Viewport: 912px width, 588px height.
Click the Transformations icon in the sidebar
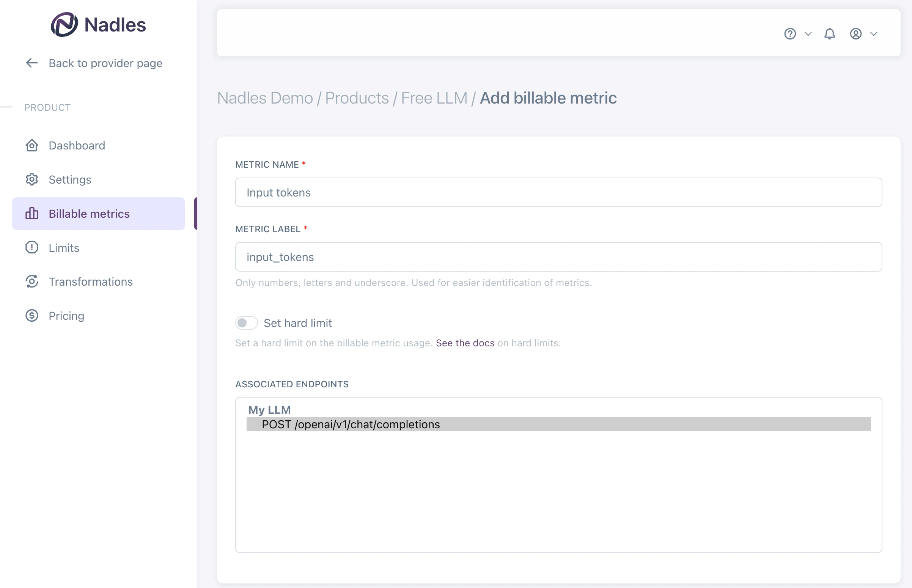32,281
